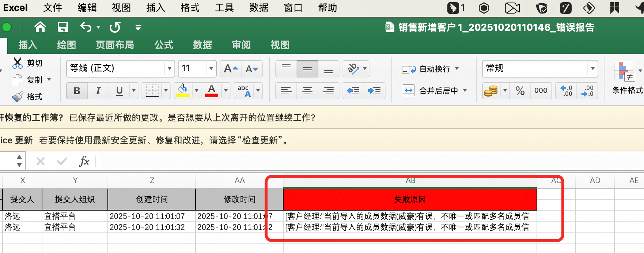
Task: Click the Format painter brush icon
Action: pyautogui.click(x=17, y=97)
